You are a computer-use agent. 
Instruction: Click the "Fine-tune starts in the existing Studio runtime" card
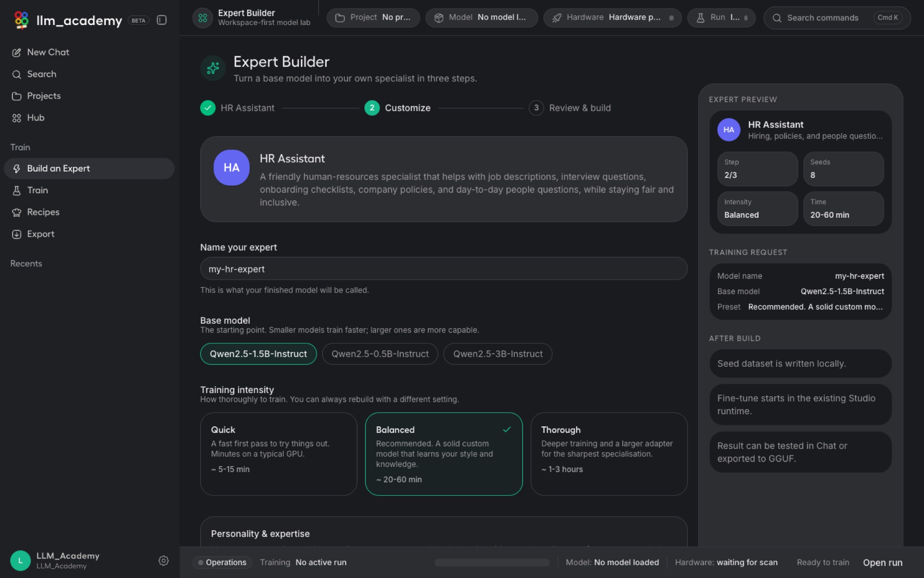tap(800, 405)
